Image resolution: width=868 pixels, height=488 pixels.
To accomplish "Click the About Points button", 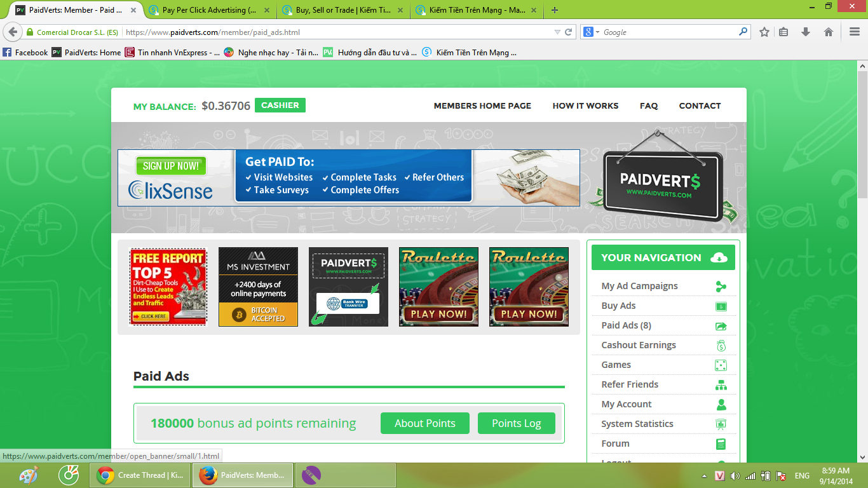I will tap(425, 423).
